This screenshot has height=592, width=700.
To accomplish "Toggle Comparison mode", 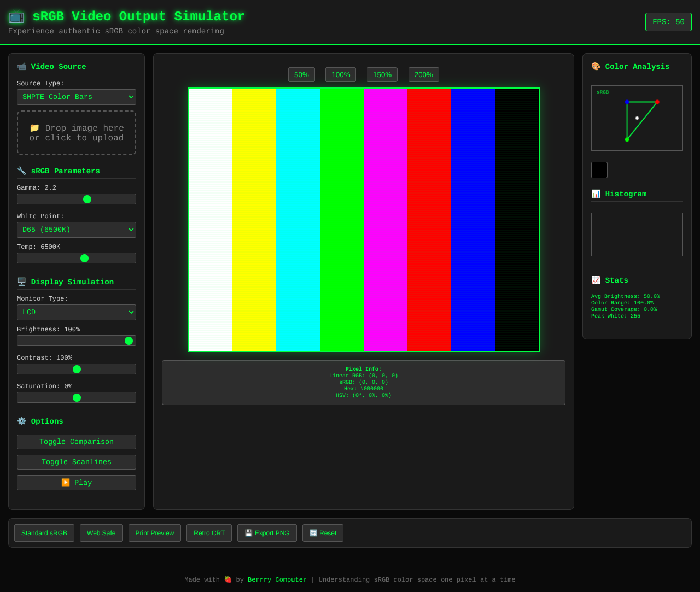I will point(76,442).
